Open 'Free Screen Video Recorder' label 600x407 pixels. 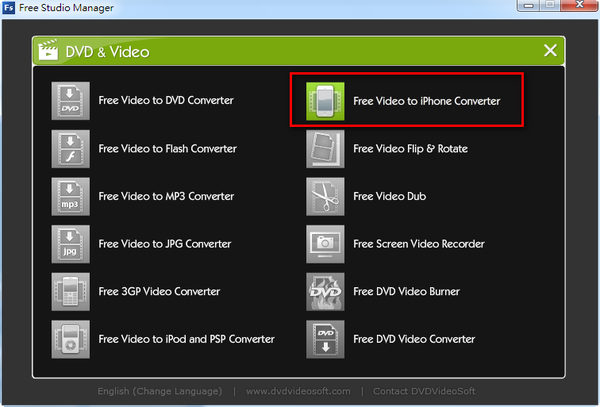click(419, 244)
